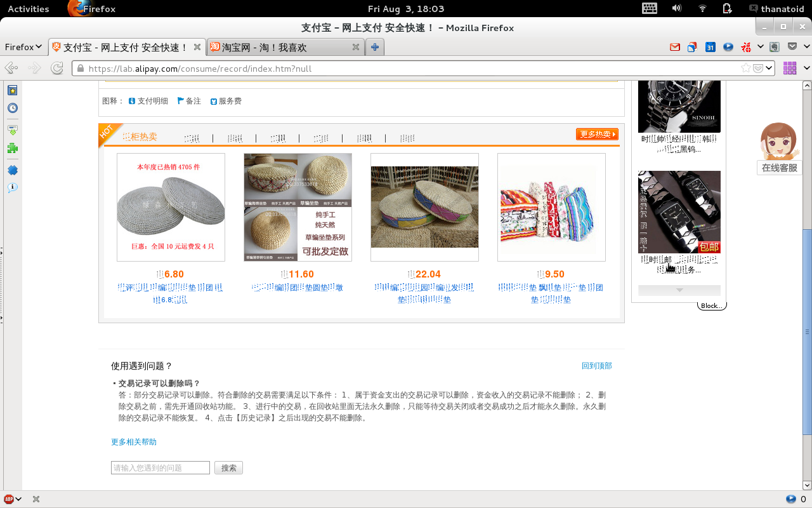Reload the current page
The height and width of the screenshot is (508, 812).
pyautogui.click(x=57, y=68)
